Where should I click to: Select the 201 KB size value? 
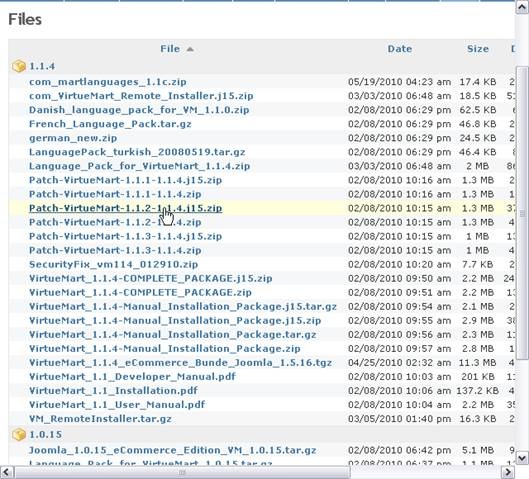[477, 377]
